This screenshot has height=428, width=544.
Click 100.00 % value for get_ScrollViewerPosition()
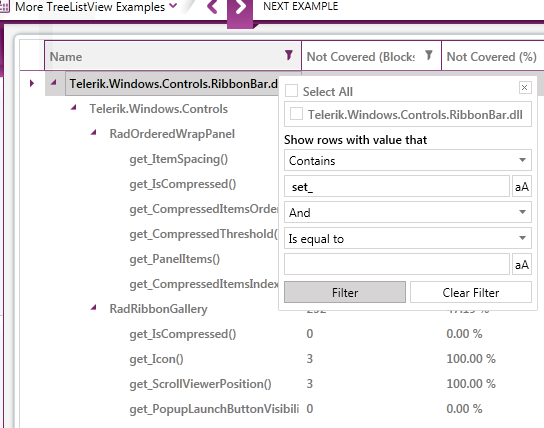pos(471,383)
